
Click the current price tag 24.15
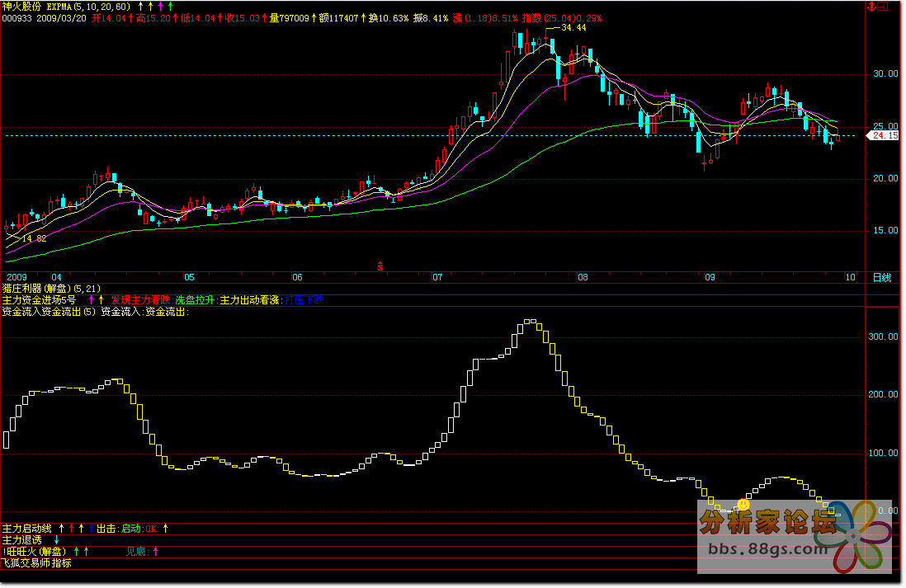coord(885,136)
